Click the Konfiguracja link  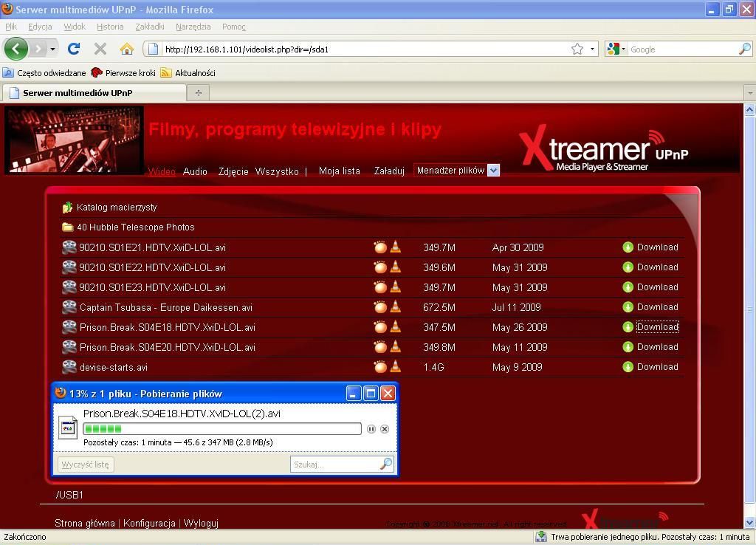[149, 523]
